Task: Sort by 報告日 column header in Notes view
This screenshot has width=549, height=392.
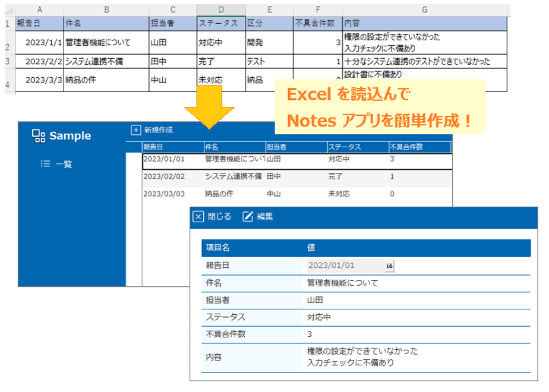Action: click(173, 147)
